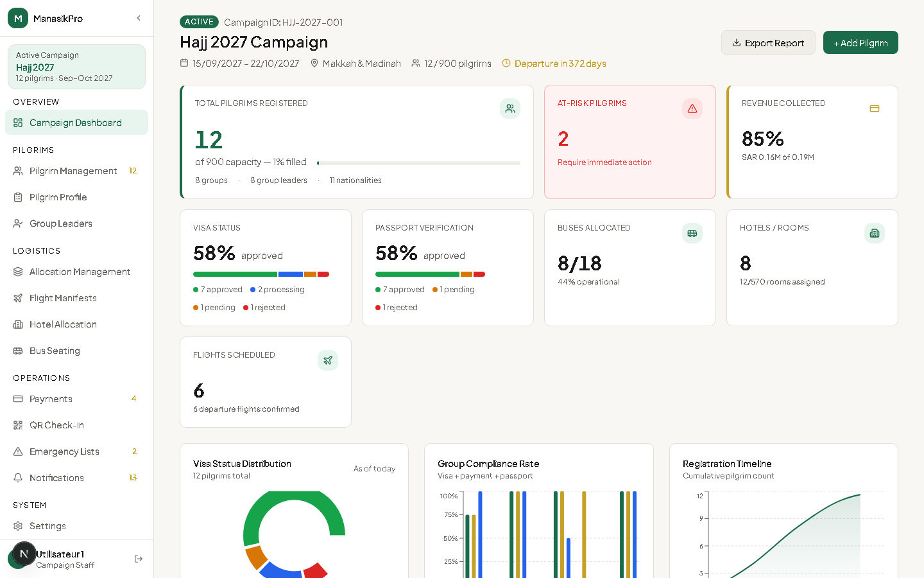This screenshot has height=578, width=924.
Task: Click the warning triangle on At-Risk Pilgrims card
Action: tap(692, 109)
